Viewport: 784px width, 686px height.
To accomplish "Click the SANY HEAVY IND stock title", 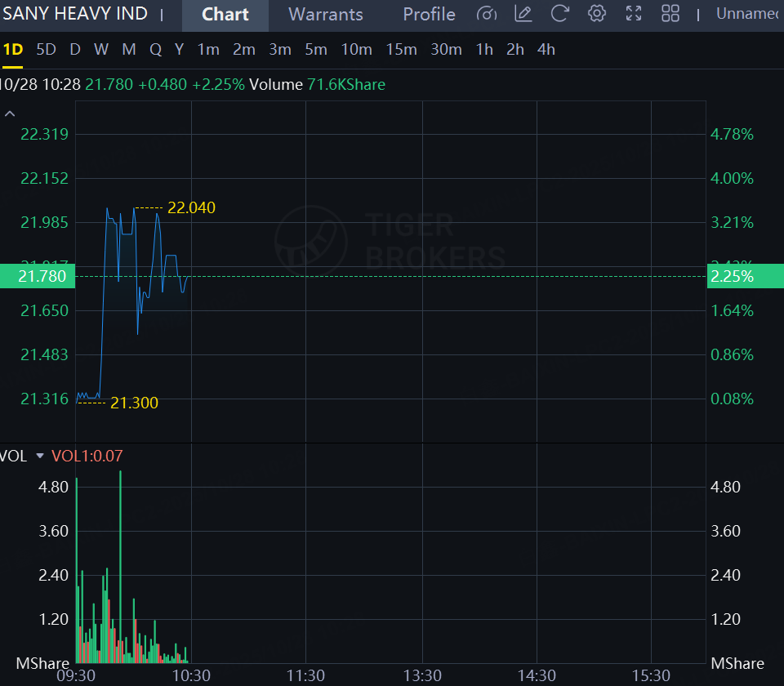I will tap(75, 14).
